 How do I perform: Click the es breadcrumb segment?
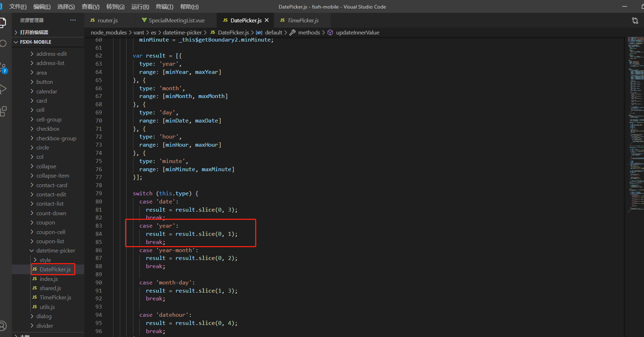154,32
